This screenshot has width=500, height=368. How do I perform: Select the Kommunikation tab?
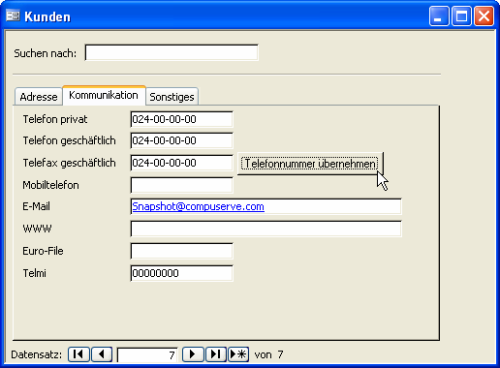(104, 95)
